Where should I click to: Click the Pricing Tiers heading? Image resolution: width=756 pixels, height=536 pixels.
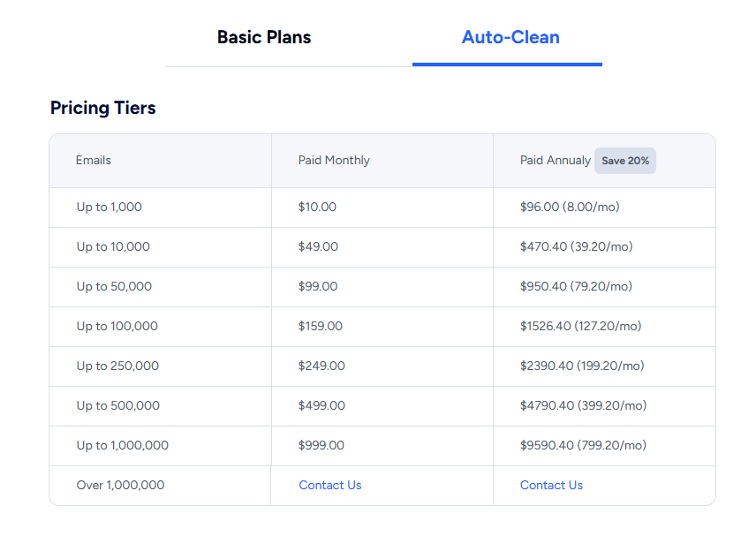[103, 108]
